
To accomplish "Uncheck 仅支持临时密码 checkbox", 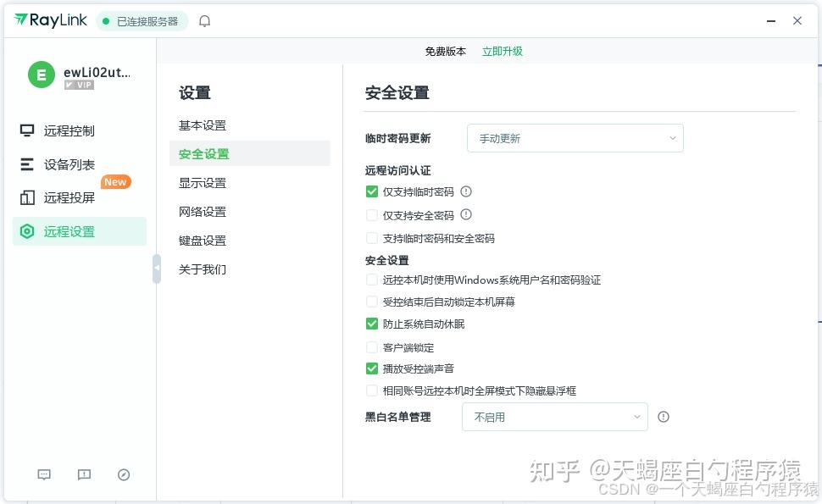I will coord(372,191).
